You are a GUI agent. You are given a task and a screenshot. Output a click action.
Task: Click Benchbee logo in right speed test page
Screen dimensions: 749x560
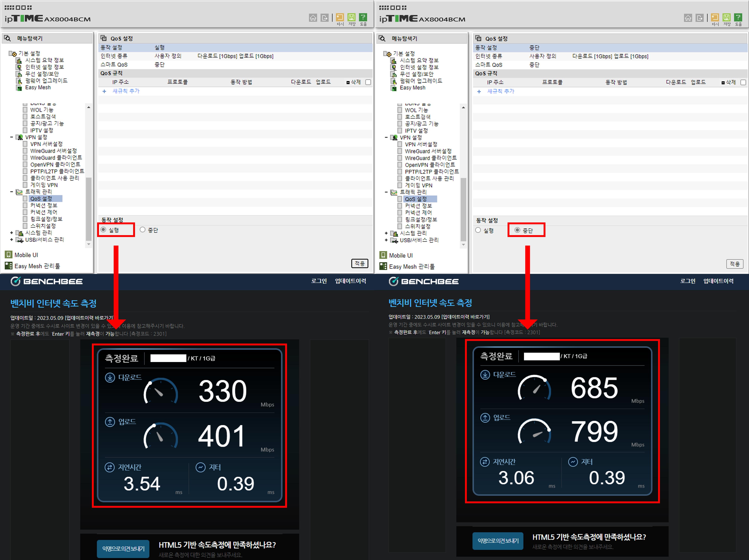pos(424,281)
